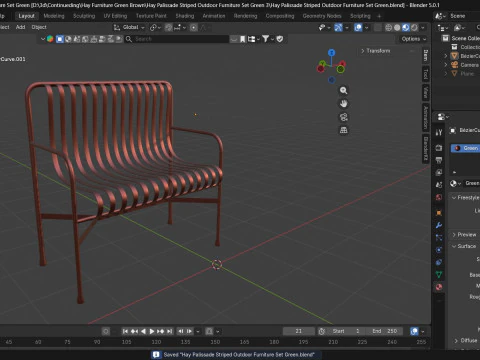This screenshot has height=360, width=480.
Task: Add new workspace with plus button
Action: [379, 16]
